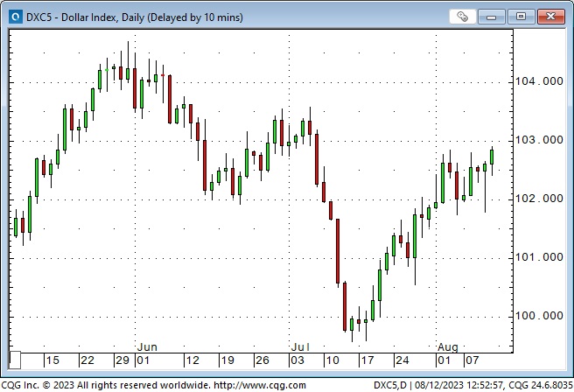Click the 100.000 price axis label
The height and width of the screenshot is (392, 574).
pos(540,316)
